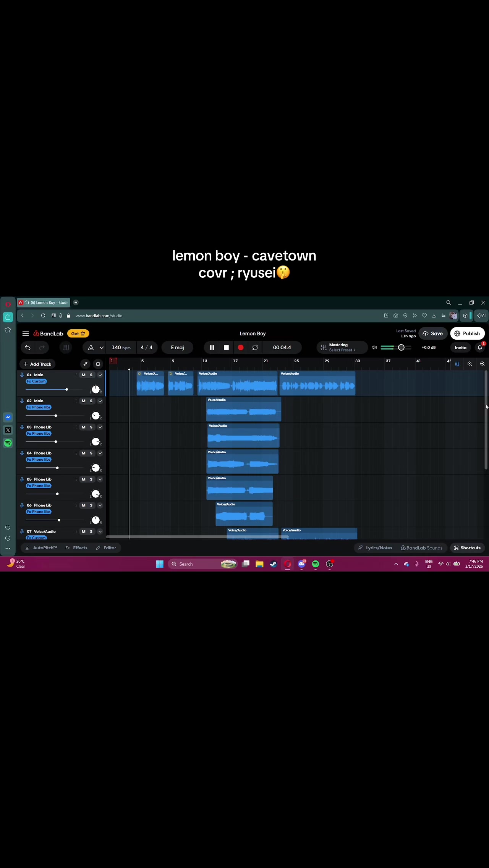Mute track 01 Main
This screenshot has width=489, height=868.
point(83,375)
